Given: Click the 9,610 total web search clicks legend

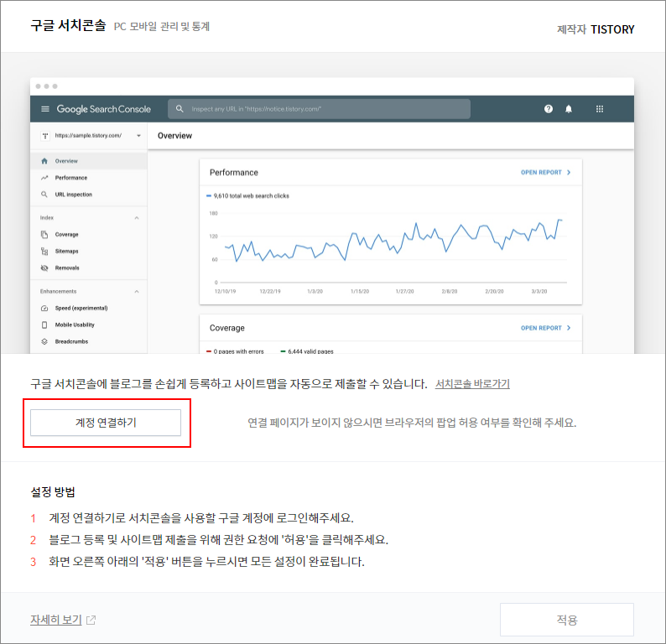Looking at the screenshot, I should [x=247, y=195].
